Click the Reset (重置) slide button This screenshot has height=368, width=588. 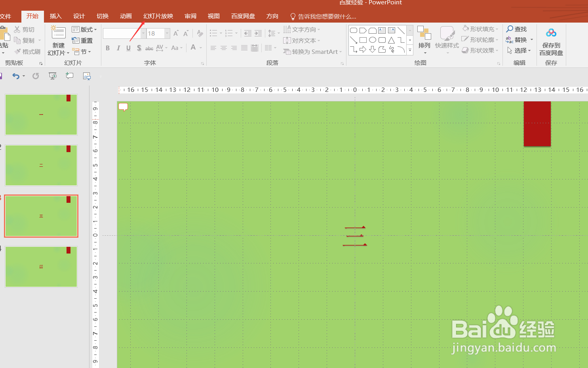click(x=82, y=40)
